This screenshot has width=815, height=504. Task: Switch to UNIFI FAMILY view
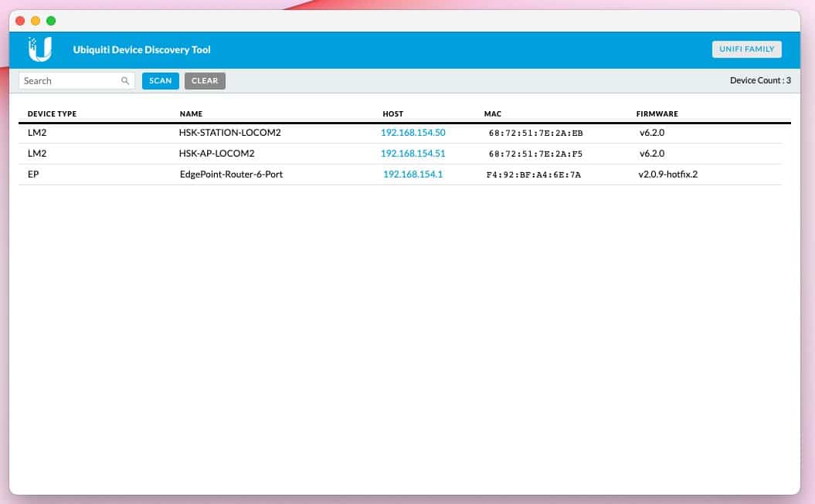[747, 49]
